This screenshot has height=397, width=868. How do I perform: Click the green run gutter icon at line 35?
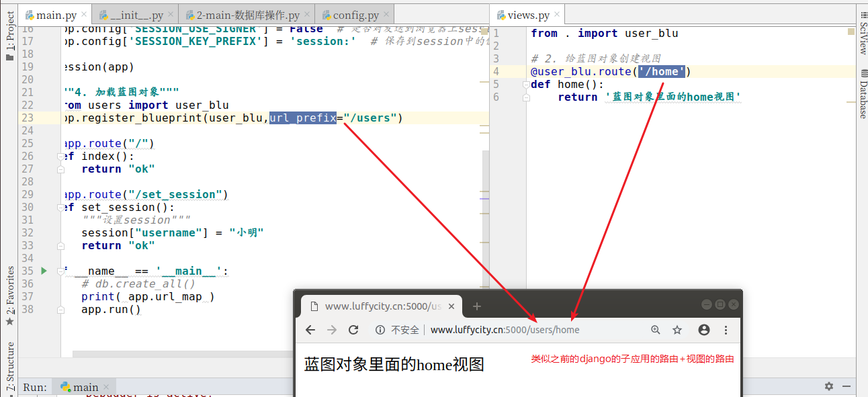44,271
